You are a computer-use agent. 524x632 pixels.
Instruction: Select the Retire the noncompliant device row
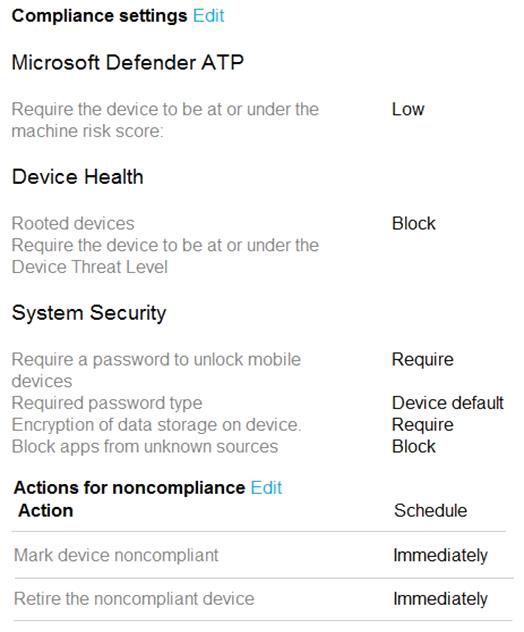click(262, 599)
